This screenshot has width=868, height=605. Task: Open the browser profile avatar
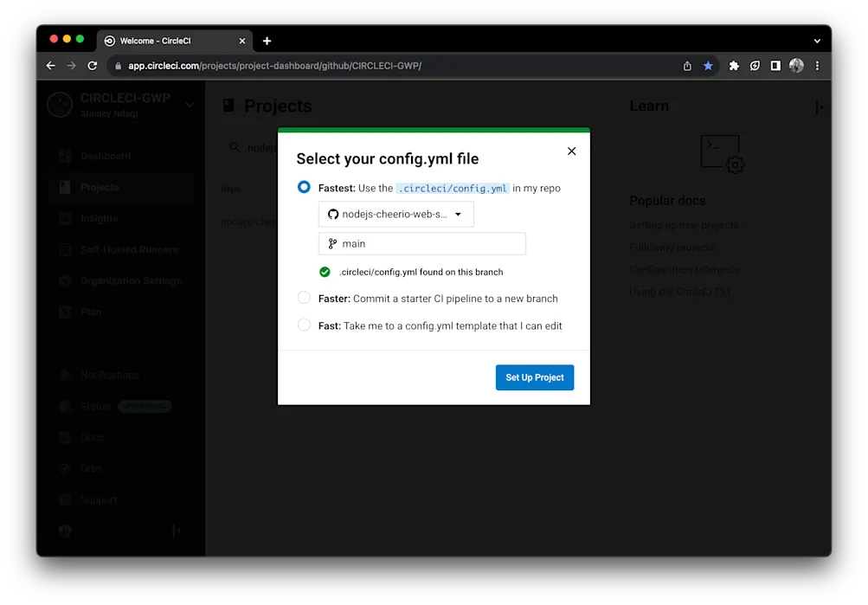[x=796, y=66]
